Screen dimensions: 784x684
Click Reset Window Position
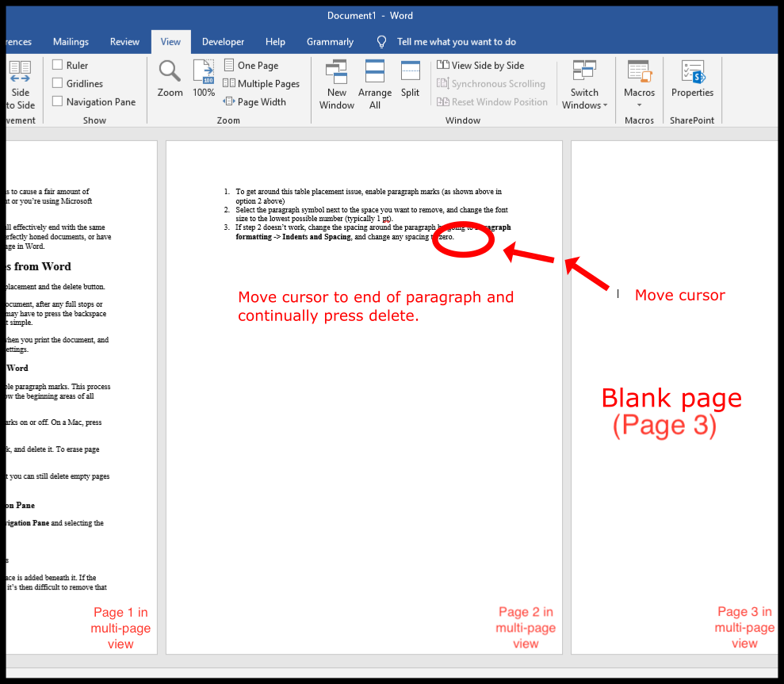point(492,101)
